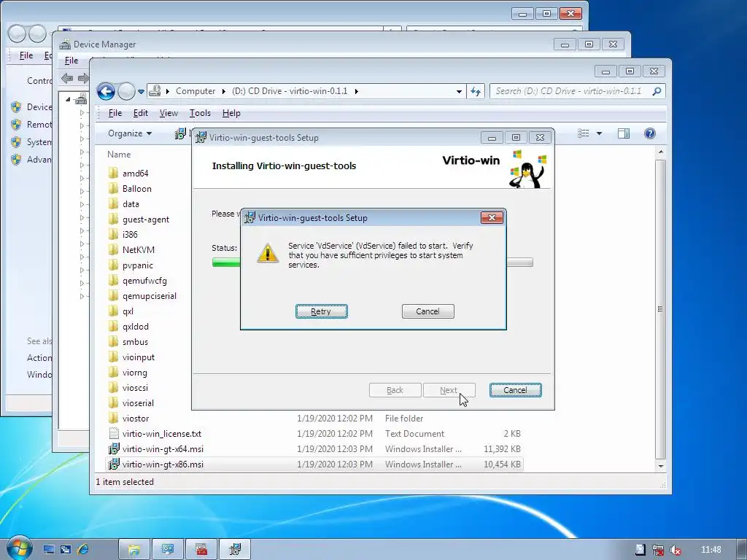Select the qemufwcfg folder
This screenshot has width=747, height=560.
click(x=144, y=281)
